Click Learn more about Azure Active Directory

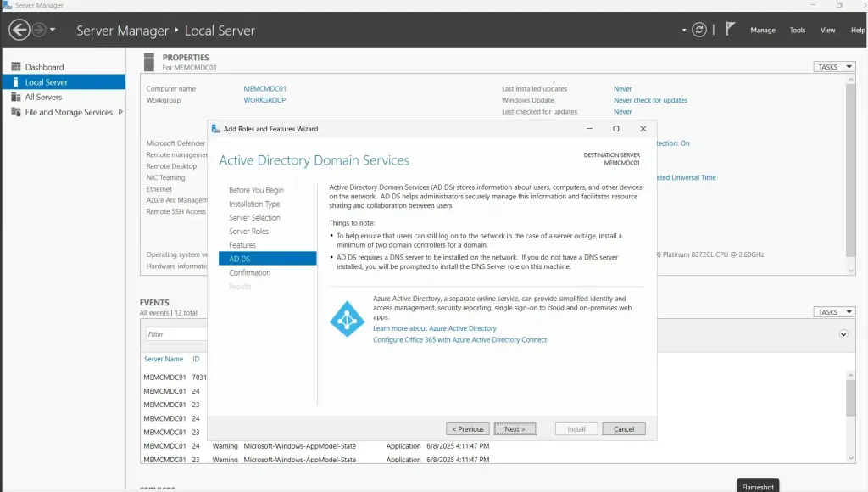coord(435,328)
